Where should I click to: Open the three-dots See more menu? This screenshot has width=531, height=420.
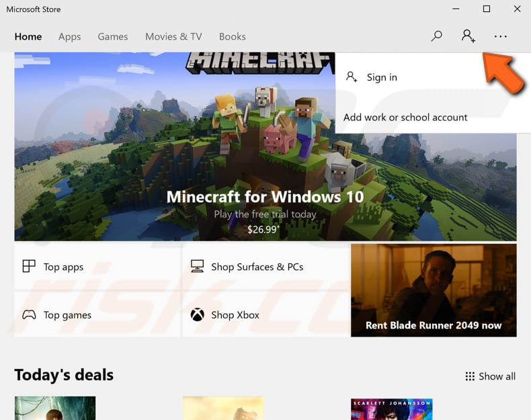(500, 36)
